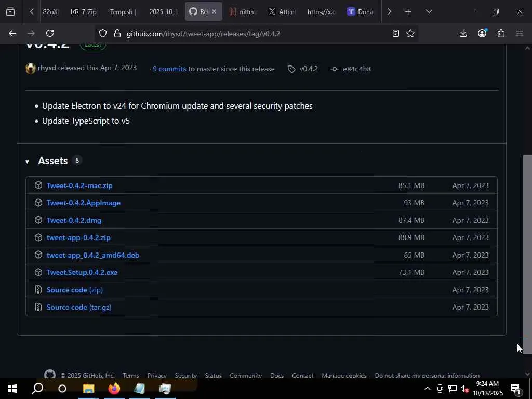The width and height of the screenshot is (532, 399).
Task: Switch to the X Attent tab
Action: coord(282,11)
